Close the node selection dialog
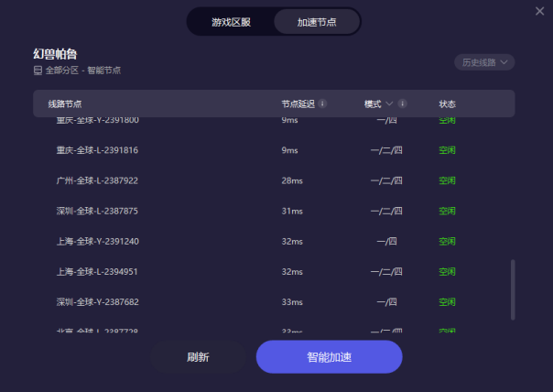The height and width of the screenshot is (392, 553). point(540,11)
